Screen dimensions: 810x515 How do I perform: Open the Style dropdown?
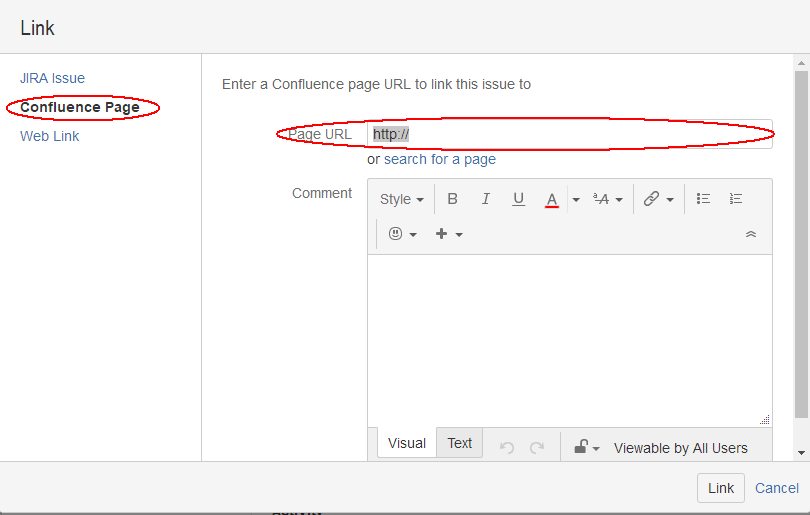[401, 199]
